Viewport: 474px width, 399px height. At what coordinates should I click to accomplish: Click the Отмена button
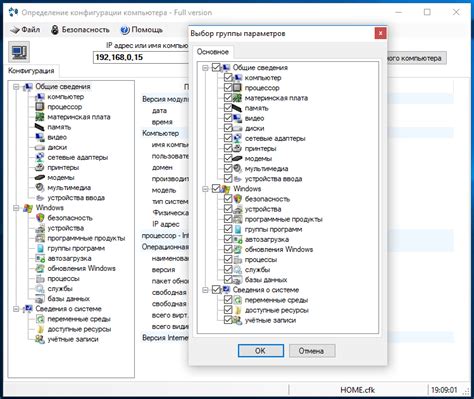click(x=312, y=351)
